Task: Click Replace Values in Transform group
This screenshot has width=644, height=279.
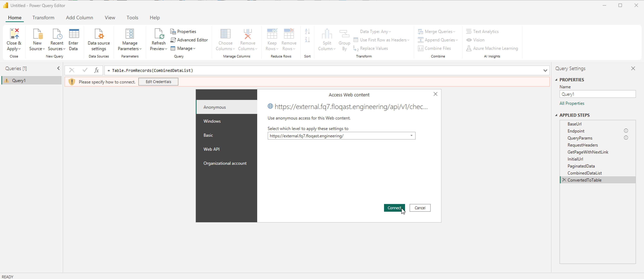Action: tap(371, 48)
